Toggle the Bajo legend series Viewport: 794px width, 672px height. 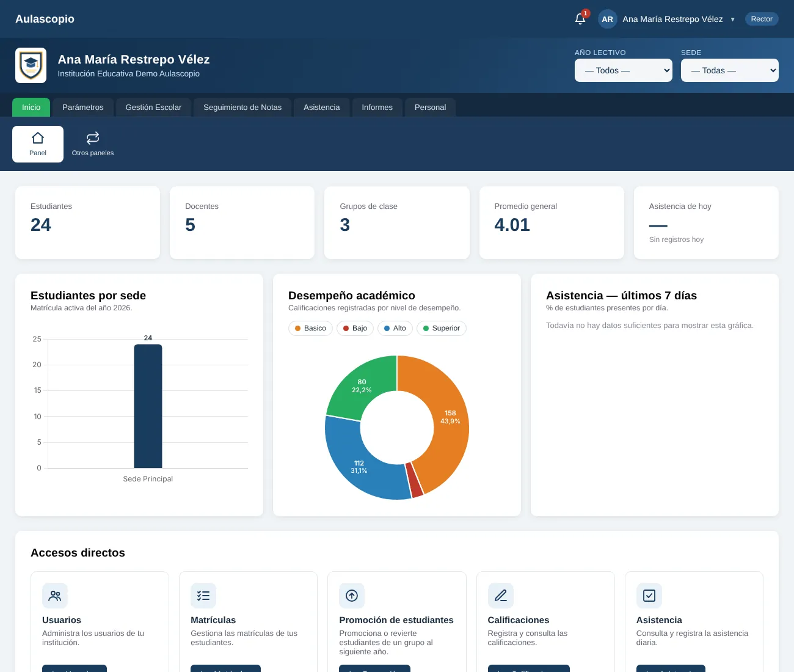(355, 328)
